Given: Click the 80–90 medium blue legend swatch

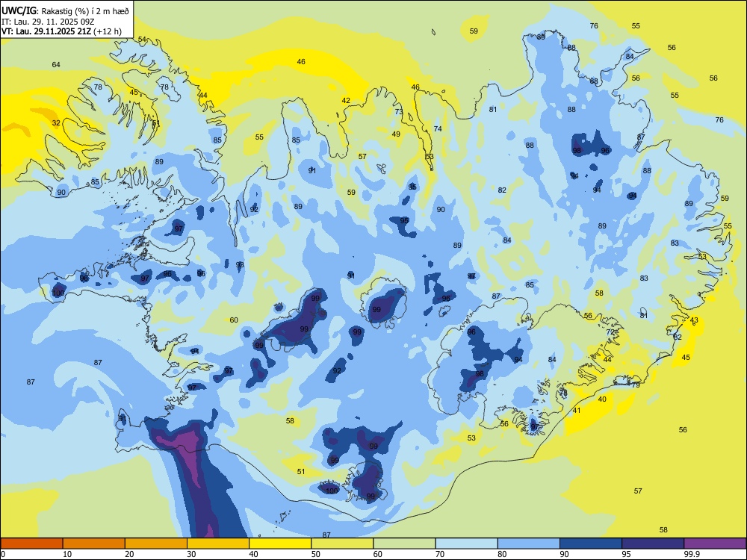Looking at the screenshot, I should 529,544.
